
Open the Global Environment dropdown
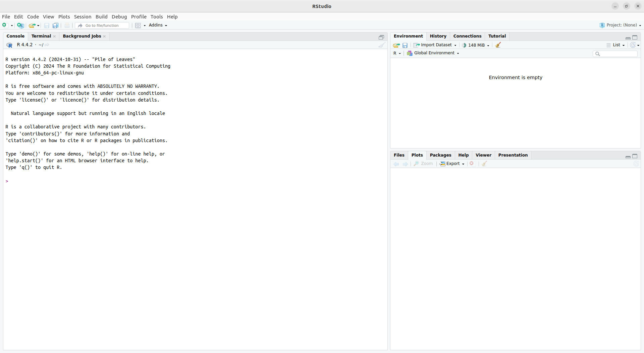pos(433,53)
